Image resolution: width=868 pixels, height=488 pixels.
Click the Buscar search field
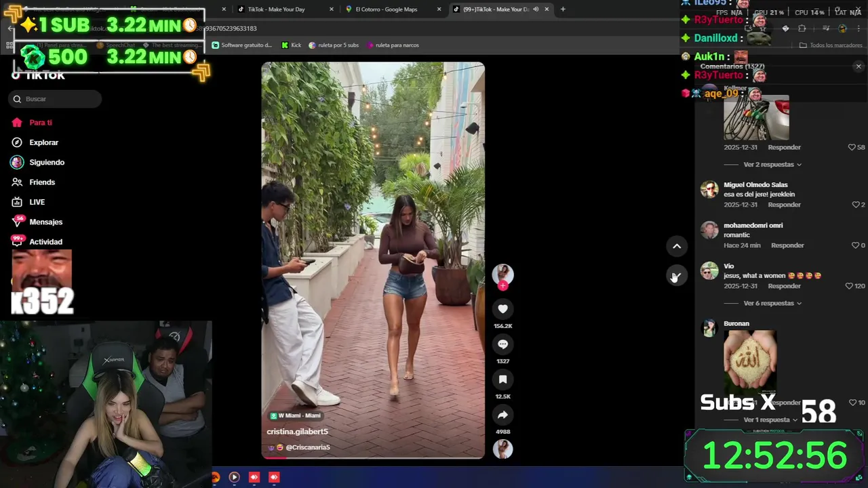tap(56, 99)
